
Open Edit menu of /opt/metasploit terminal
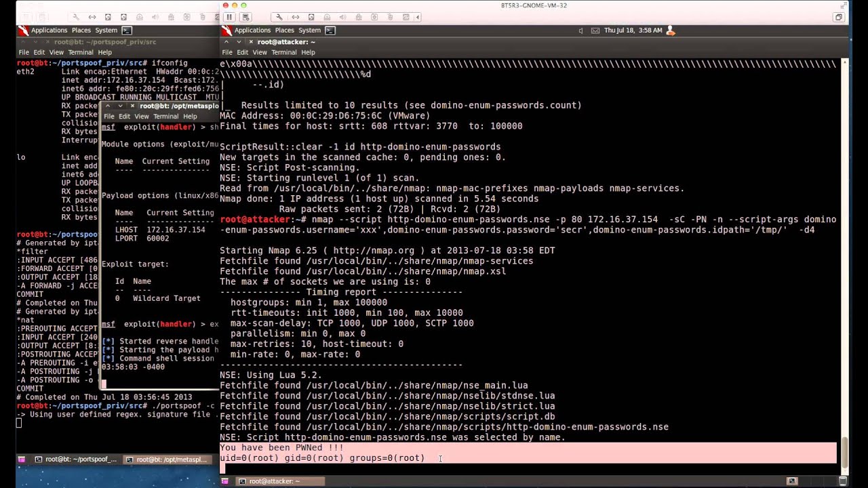(125, 117)
